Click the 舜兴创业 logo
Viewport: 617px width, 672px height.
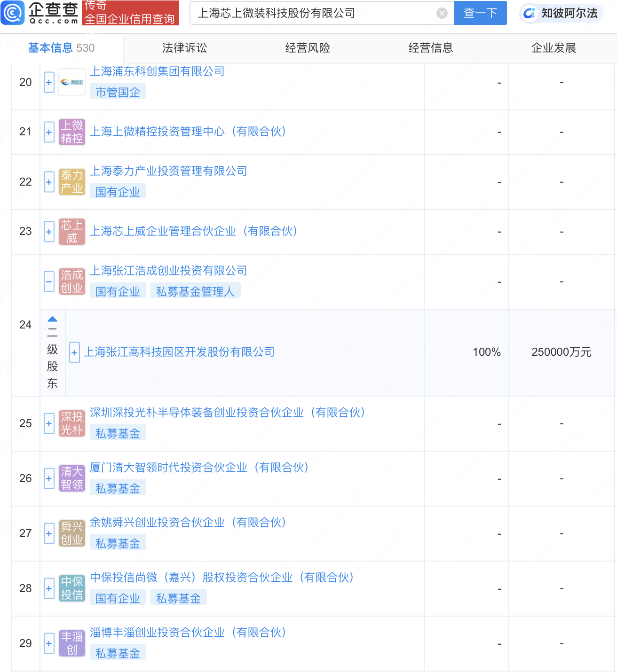[72, 533]
